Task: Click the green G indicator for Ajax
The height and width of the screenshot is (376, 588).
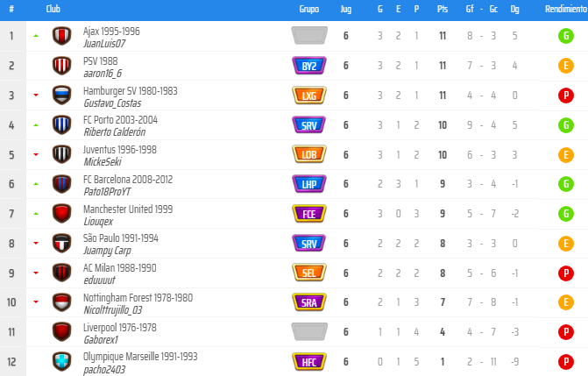Action: (567, 36)
